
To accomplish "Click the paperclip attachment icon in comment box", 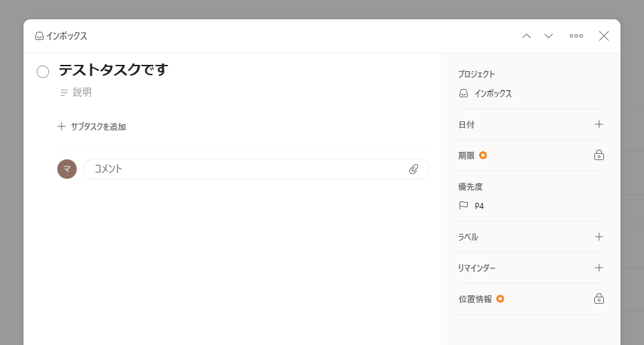I will 414,169.
